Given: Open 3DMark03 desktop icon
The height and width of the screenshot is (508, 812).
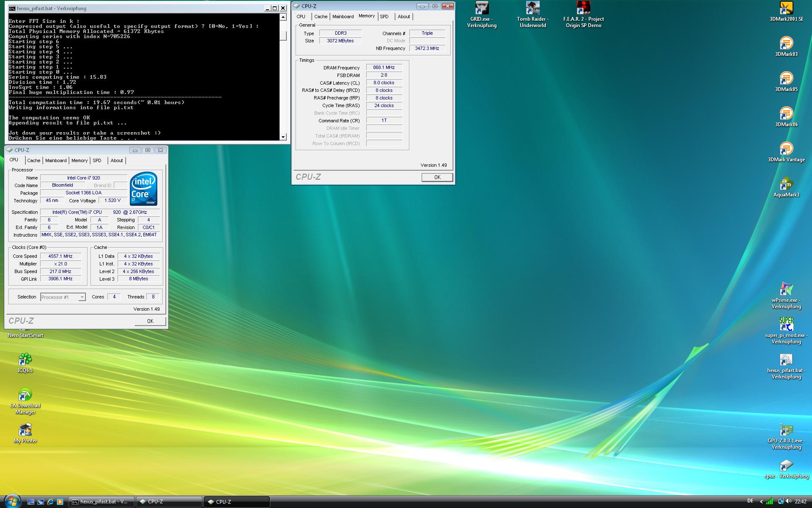Looking at the screenshot, I should click(x=786, y=47).
